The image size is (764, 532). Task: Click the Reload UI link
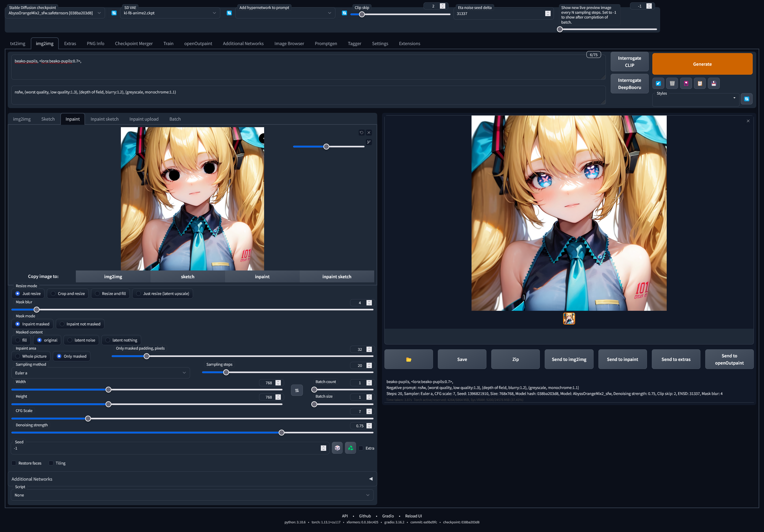(413, 516)
